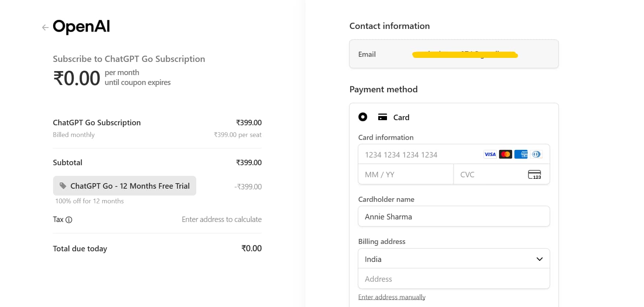Click the 'Billed monthly' text

(x=74, y=135)
